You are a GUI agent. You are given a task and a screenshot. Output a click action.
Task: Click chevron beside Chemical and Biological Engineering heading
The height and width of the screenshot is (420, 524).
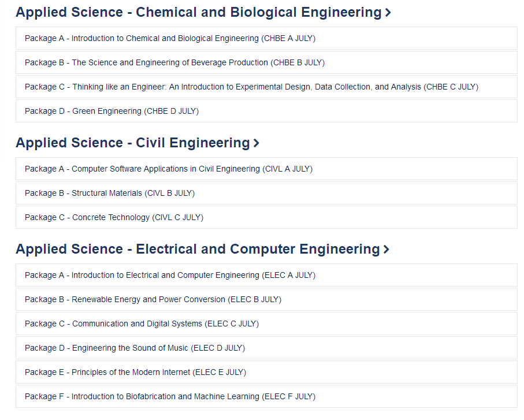(x=388, y=13)
